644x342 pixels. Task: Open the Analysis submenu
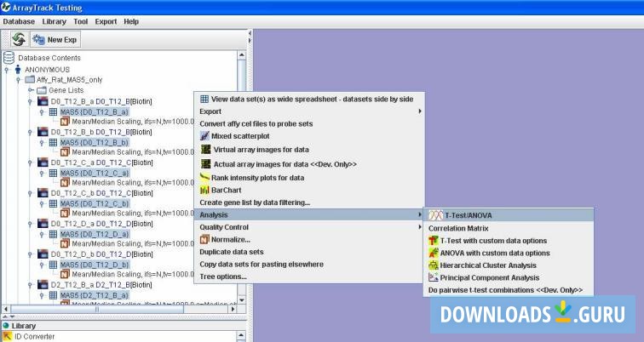click(x=309, y=215)
